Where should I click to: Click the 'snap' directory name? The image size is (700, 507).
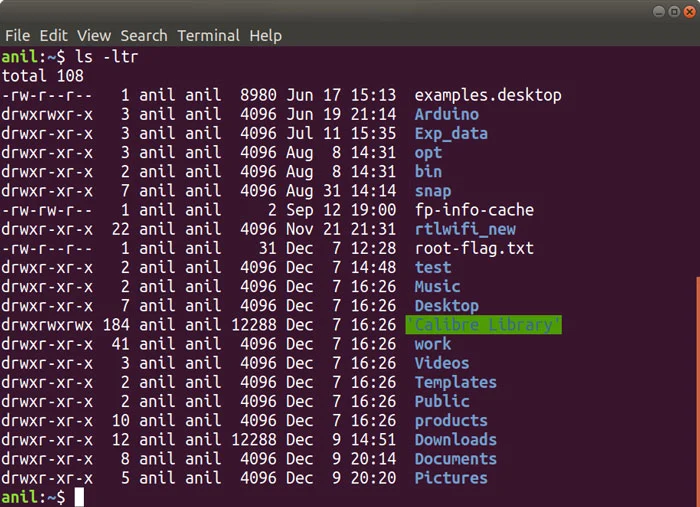coord(433,191)
